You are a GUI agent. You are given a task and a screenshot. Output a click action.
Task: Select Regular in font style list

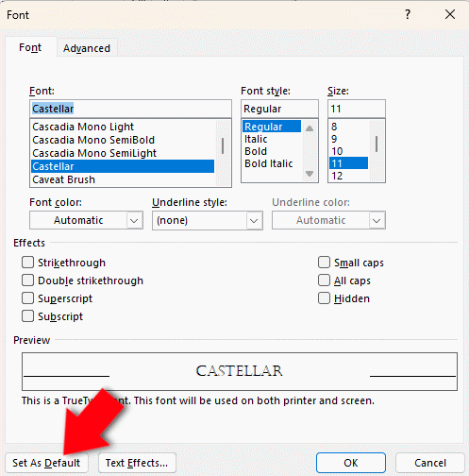[x=272, y=127]
